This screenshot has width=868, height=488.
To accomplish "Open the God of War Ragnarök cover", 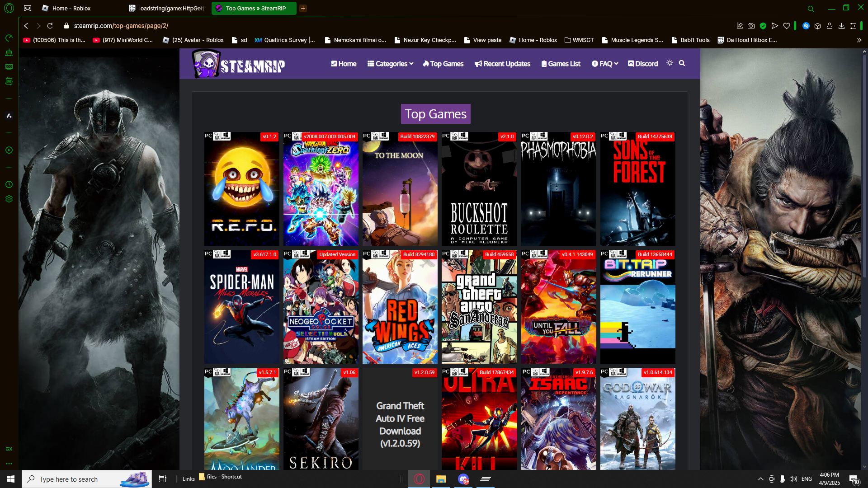I will point(638,419).
